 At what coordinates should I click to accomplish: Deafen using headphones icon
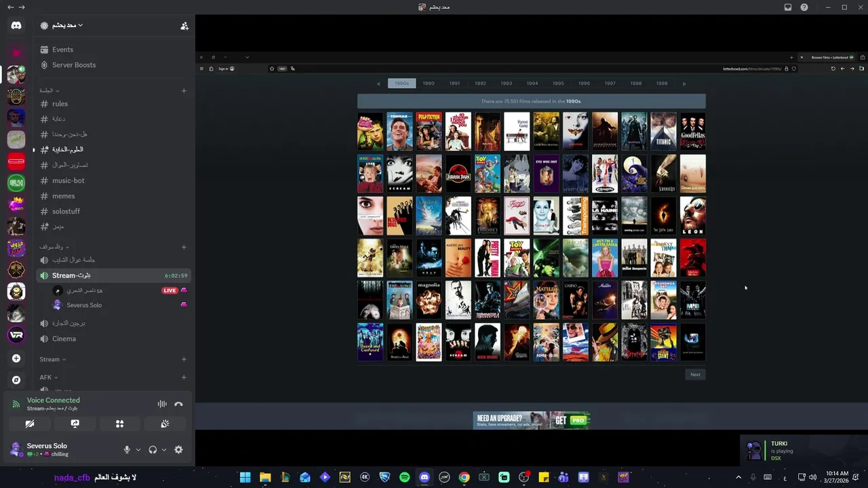point(153,450)
